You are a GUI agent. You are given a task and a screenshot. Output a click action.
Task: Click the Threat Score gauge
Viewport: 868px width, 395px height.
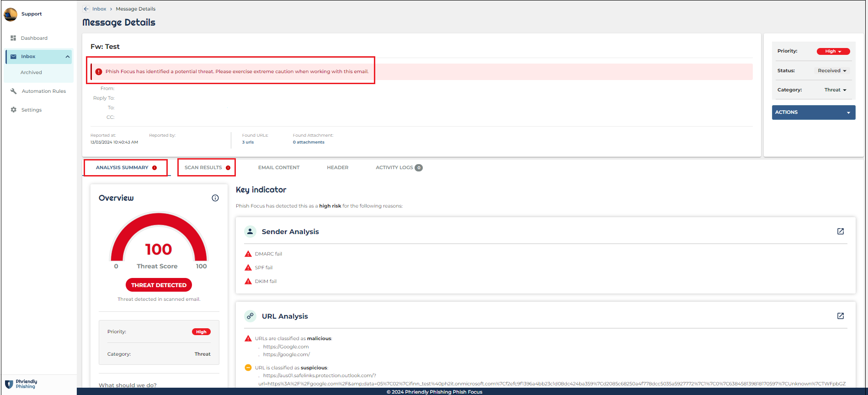click(159, 238)
